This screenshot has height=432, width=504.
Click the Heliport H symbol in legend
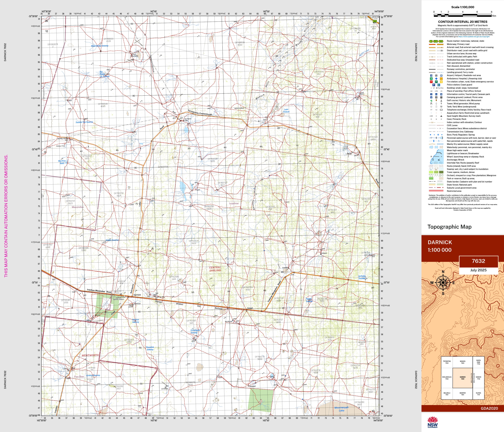[436, 75]
